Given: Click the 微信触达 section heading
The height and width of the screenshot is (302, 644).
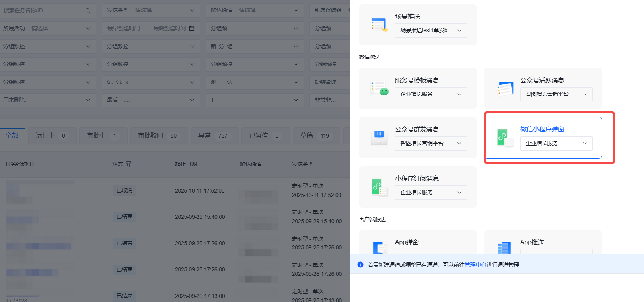Looking at the screenshot, I should point(370,57).
